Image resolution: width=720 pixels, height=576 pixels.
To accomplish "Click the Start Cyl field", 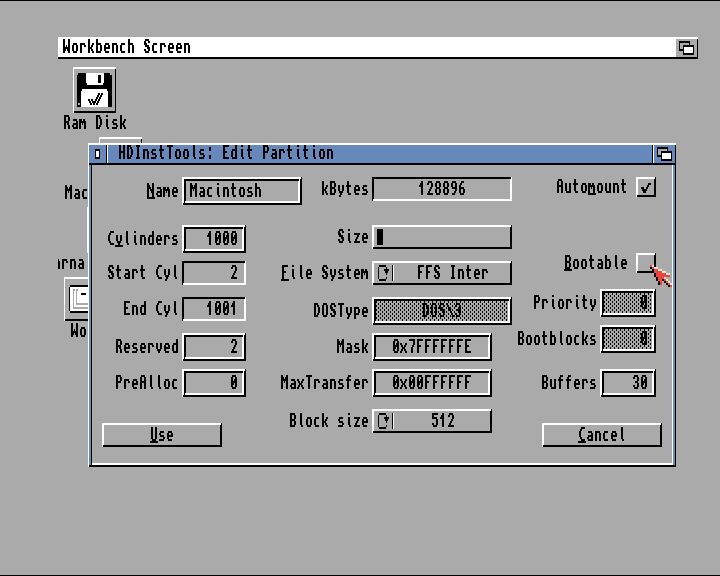I will click(214, 273).
